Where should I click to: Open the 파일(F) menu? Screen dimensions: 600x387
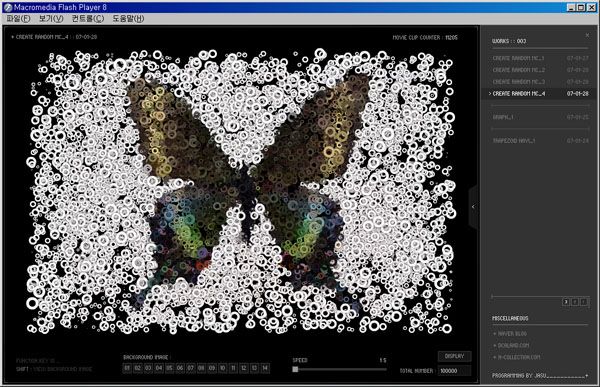[x=18, y=18]
